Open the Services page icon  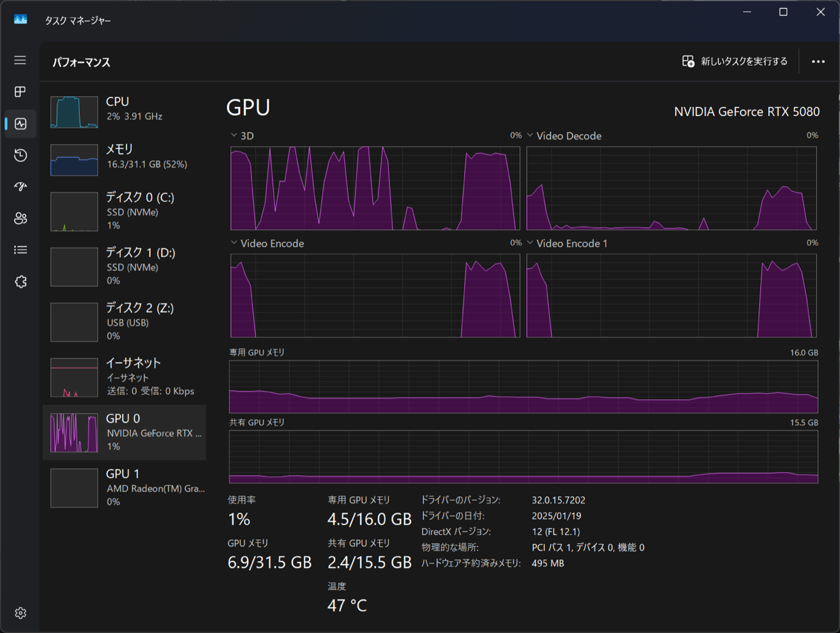tap(20, 282)
